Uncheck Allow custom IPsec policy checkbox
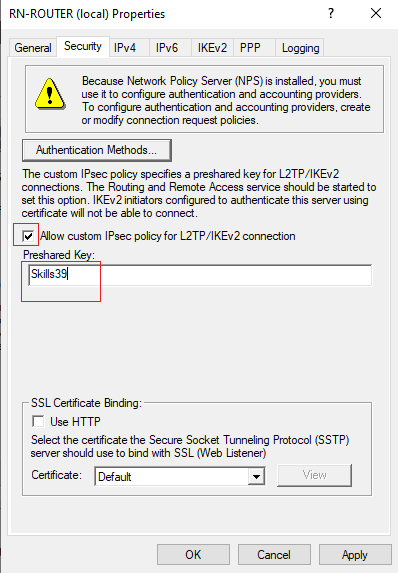 pos(28,236)
